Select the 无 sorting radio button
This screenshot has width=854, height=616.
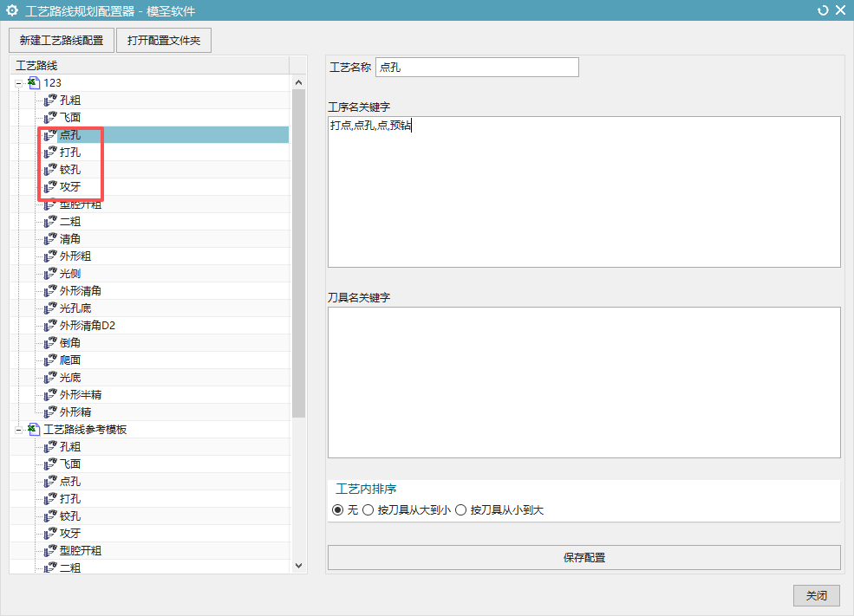pyautogui.click(x=337, y=510)
